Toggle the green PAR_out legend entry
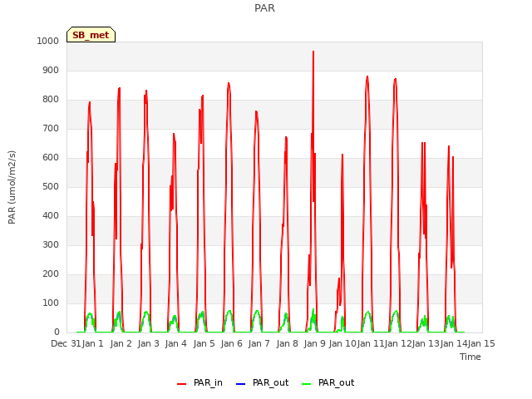This screenshot has width=532, height=399. pyautogui.click(x=328, y=382)
